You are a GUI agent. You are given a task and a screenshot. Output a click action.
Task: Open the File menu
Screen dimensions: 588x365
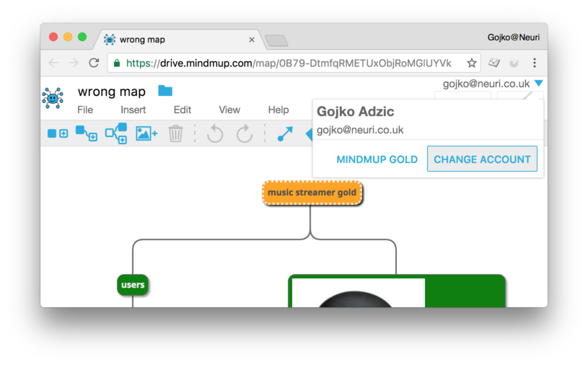click(85, 110)
